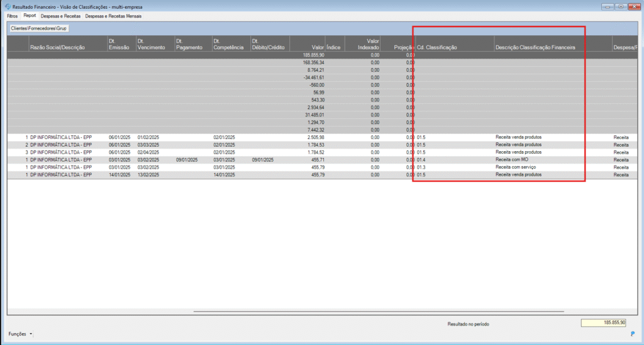644x345 pixels.
Task: Sort by the Valor column header
Action: point(317,47)
